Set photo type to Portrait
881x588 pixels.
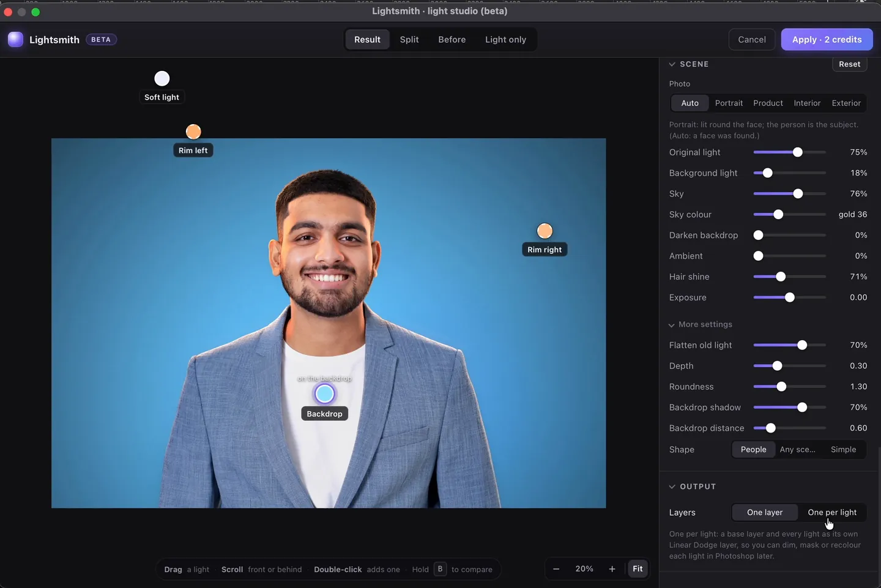tap(729, 103)
